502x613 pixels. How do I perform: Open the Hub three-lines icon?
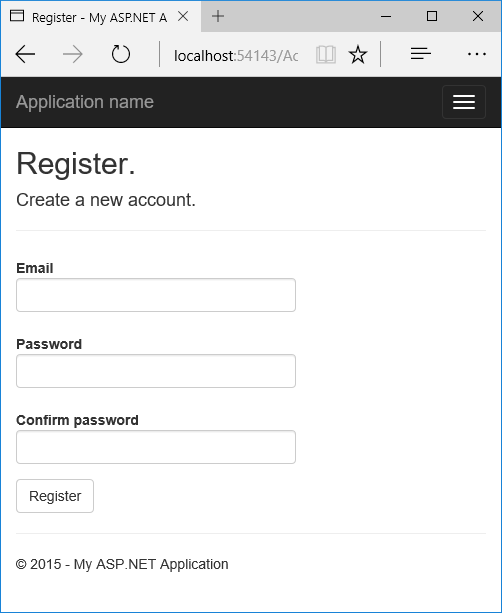click(421, 54)
